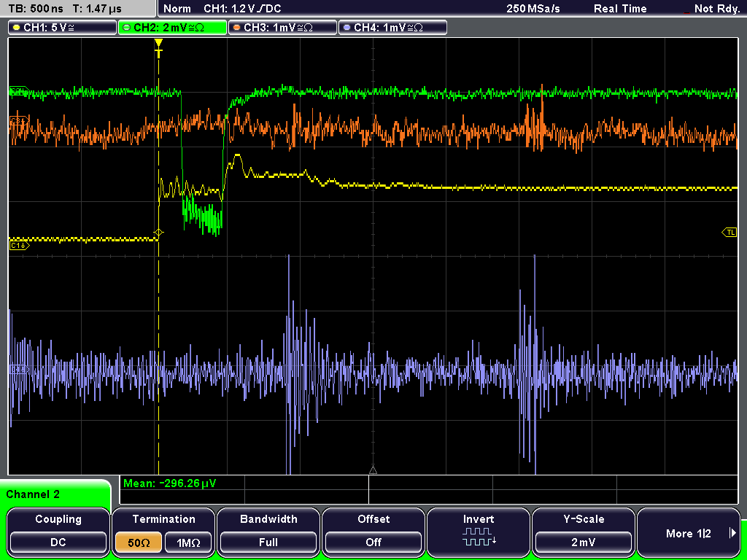Set termination to 1MΩ

(188, 542)
